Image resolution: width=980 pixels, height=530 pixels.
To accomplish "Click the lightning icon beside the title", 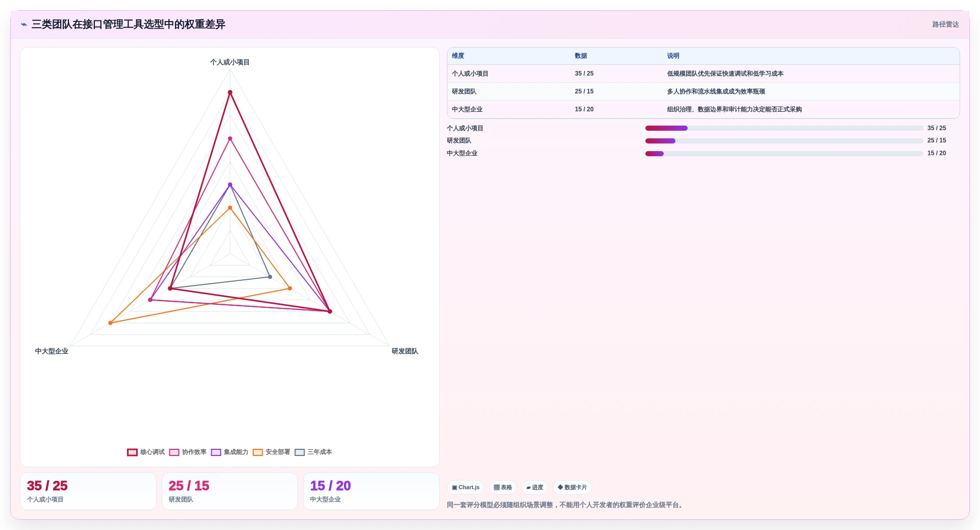I will tap(24, 25).
